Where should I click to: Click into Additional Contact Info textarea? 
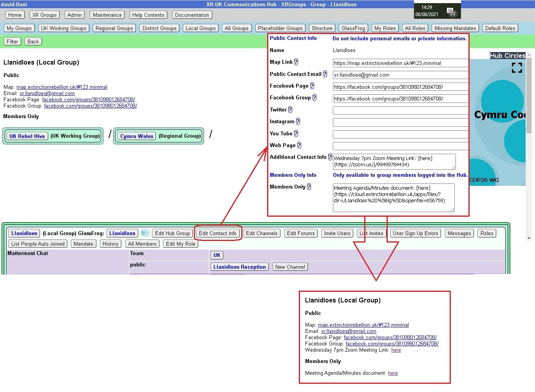[394, 162]
